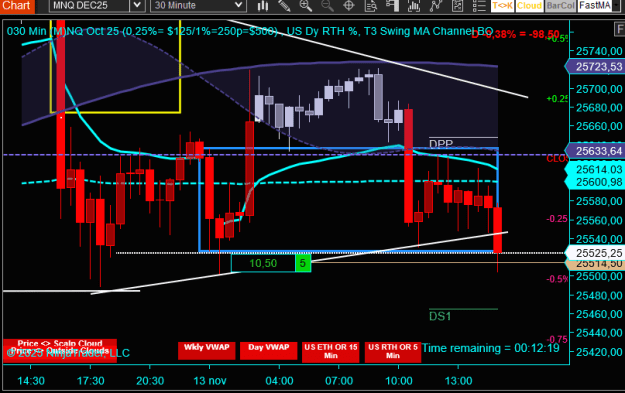The height and width of the screenshot is (393, 625).
Task: Toggle the Price <> Scalp Cloud button
Action: pos(60,344)
